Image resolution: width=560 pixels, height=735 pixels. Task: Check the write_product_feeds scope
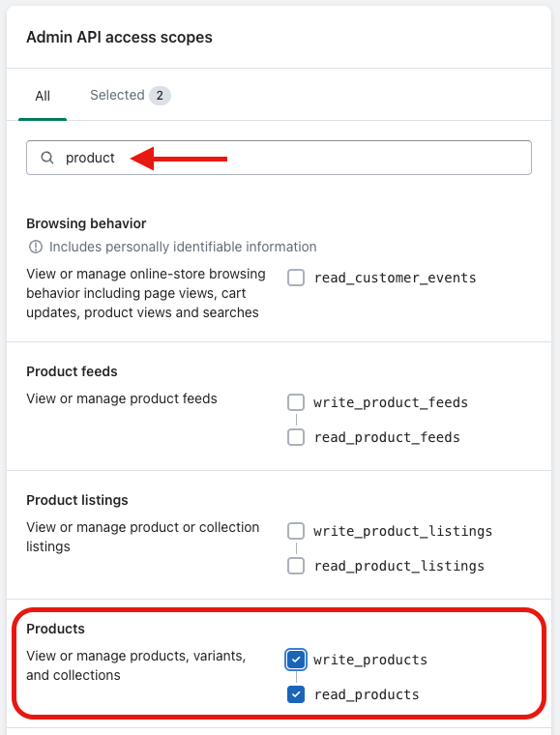[296, 402]
